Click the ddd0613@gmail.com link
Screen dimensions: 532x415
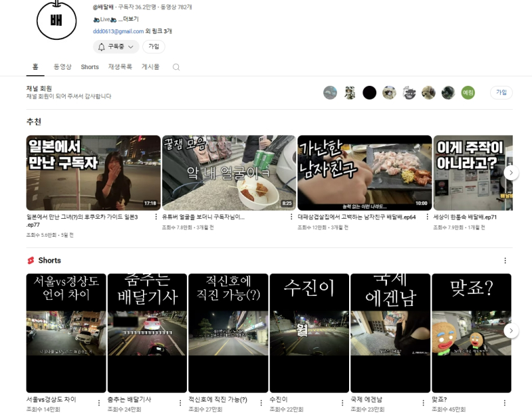[x=118, y=31]
